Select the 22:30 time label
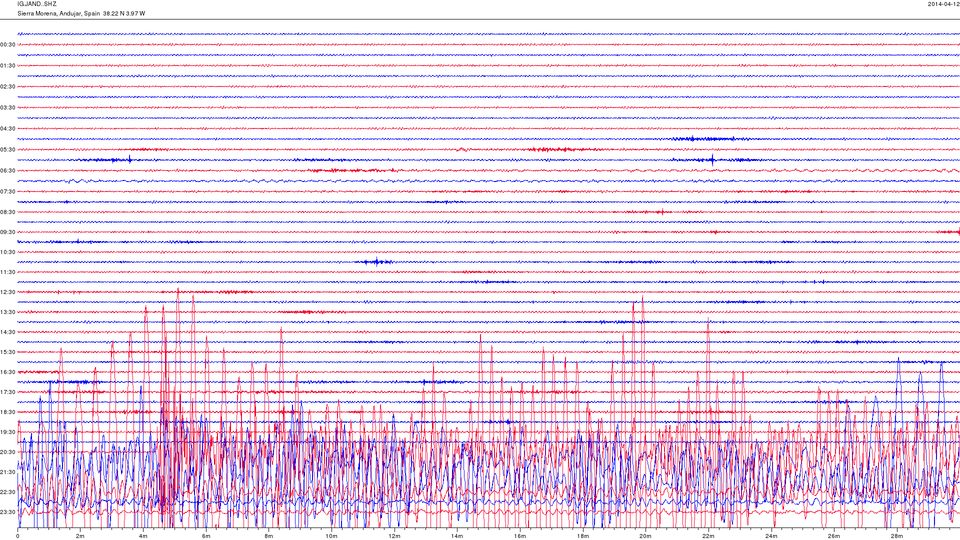The height and width of the screenshot is (540, 960). click(x=8, y=492)
